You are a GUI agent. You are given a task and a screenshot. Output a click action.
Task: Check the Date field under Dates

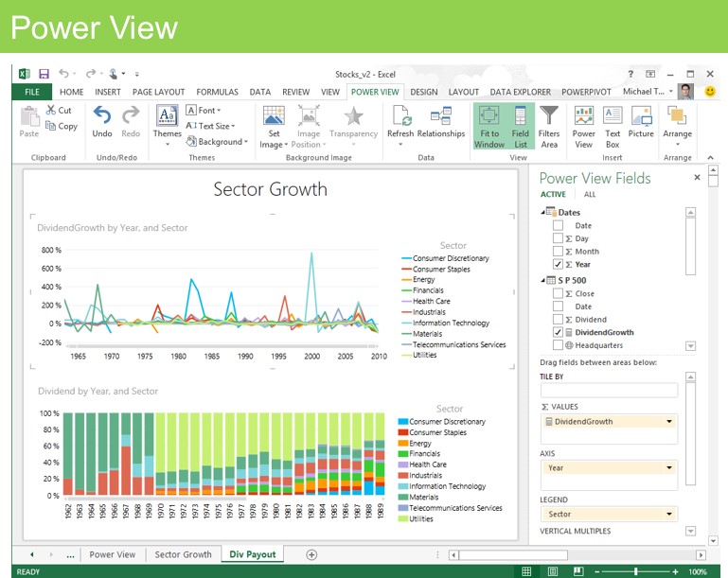559,225
